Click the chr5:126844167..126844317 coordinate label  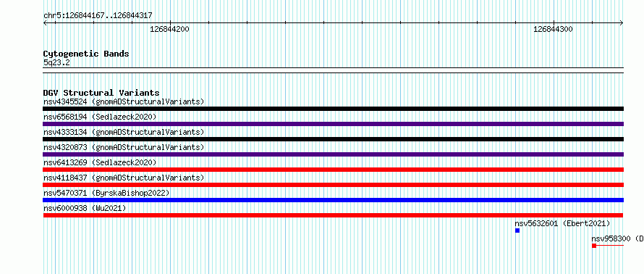point(98,16)
